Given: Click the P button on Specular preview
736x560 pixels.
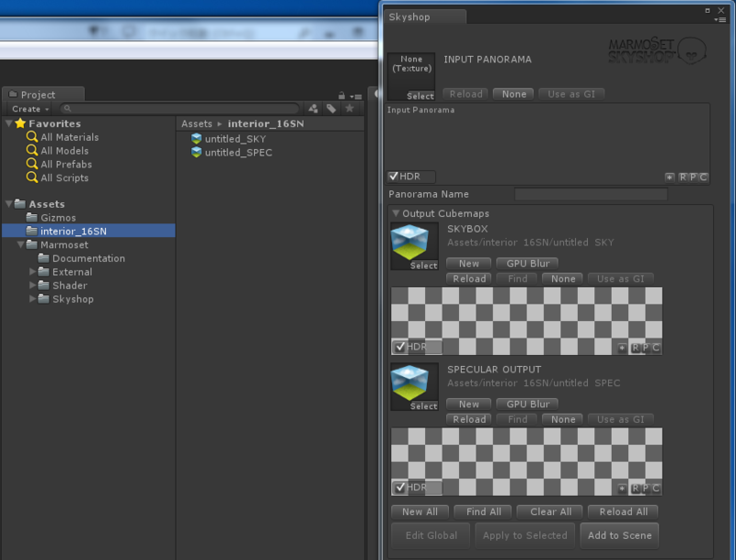Looking at the screenshot, I should [x=646, y=488].
